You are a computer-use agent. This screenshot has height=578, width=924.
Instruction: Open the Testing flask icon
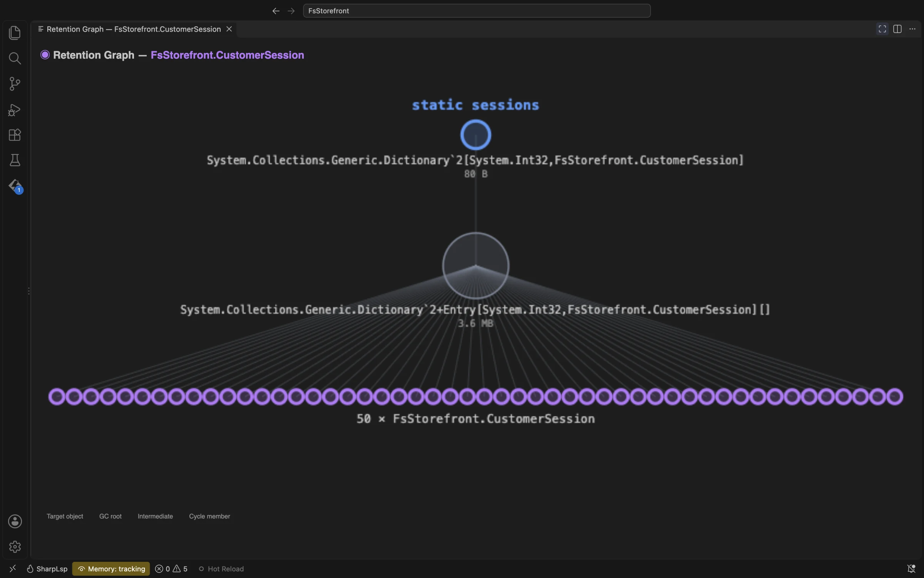point(15,160)
